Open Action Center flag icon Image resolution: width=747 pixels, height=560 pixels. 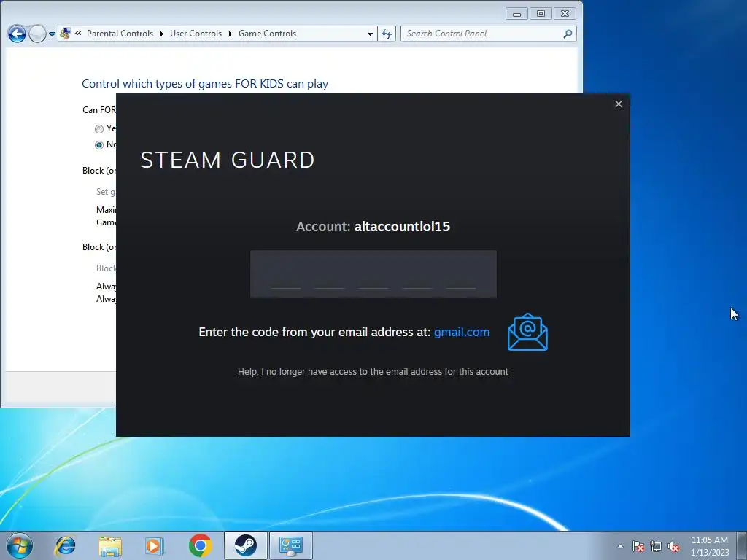click(638, 546)
